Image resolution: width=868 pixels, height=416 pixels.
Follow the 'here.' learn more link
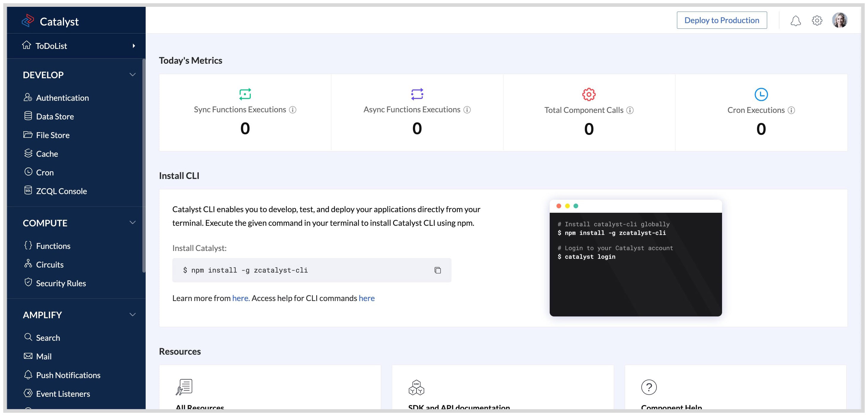coord(241,298)
